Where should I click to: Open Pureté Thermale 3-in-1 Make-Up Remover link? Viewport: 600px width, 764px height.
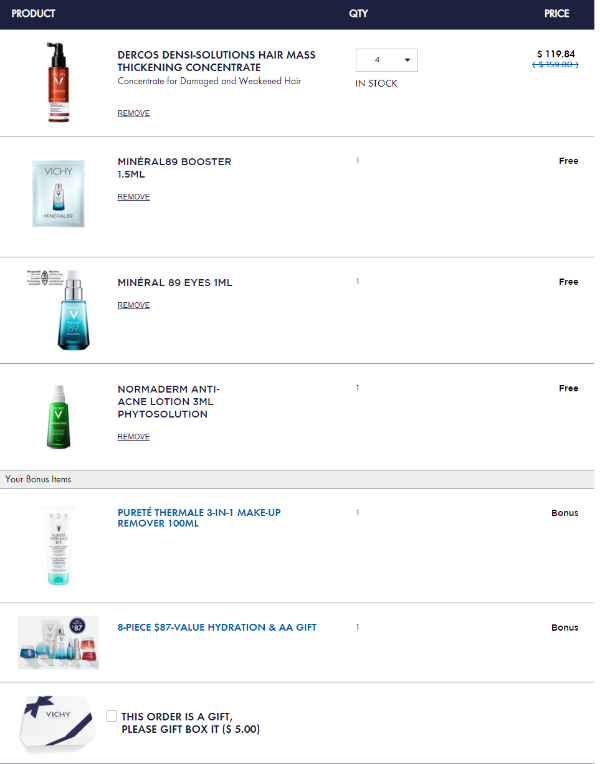199,517
